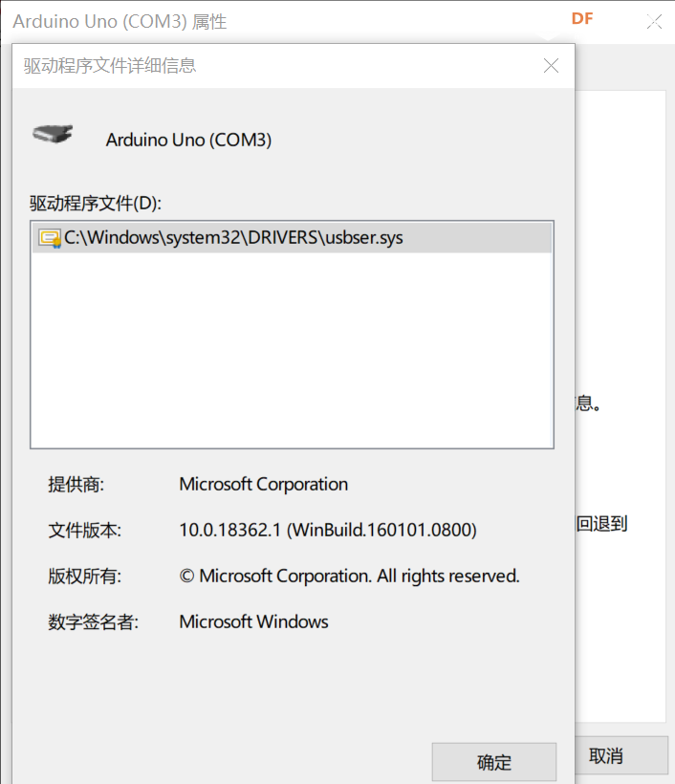Close the Arduino Uno (COM3) 属性 window
The image size is (675, 784).
point(654,21)
